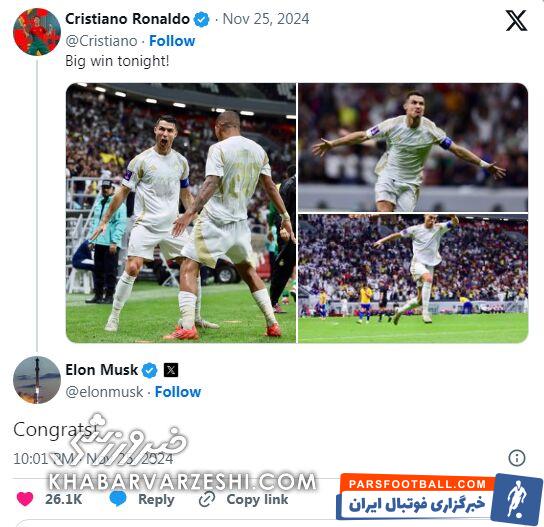This screenshot has height=527, width=544.
Task: Open the top right arms-spread photo
Action: coord(413,147)
